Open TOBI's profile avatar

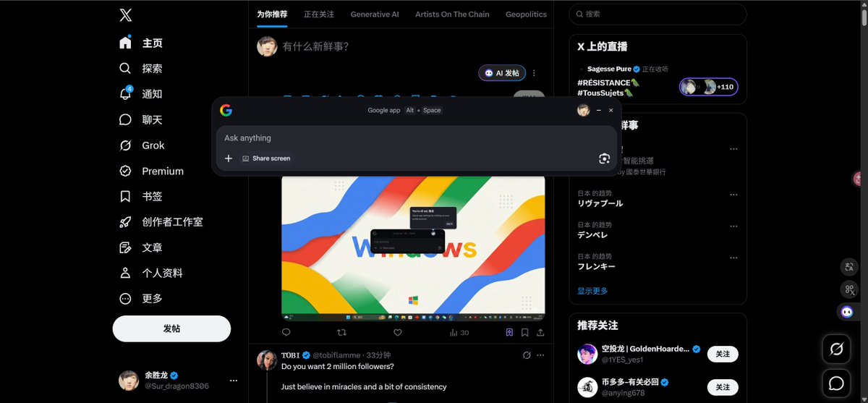click(x=267, y=360)
